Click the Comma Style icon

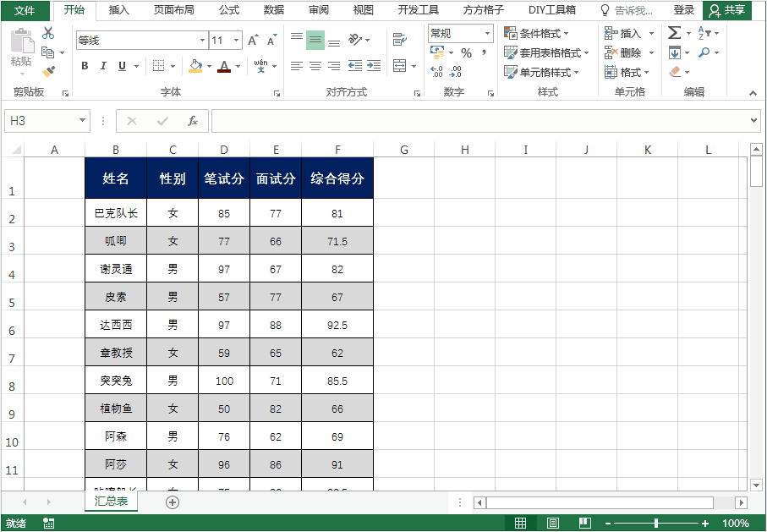[484, 52]
